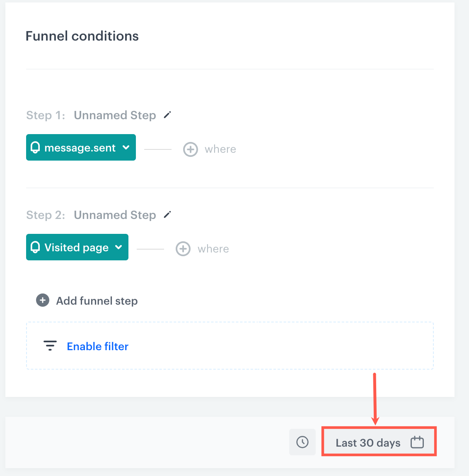Click the calendar icon in the date range button
The width and height of the screenshot is (469, 476).
click(417, 442)
